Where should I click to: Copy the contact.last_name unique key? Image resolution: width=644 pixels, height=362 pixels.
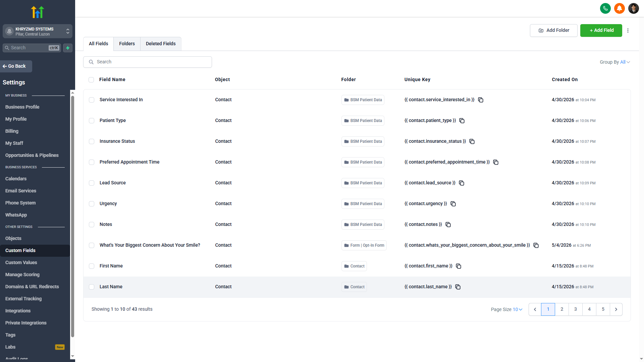[x=458, y=287]
